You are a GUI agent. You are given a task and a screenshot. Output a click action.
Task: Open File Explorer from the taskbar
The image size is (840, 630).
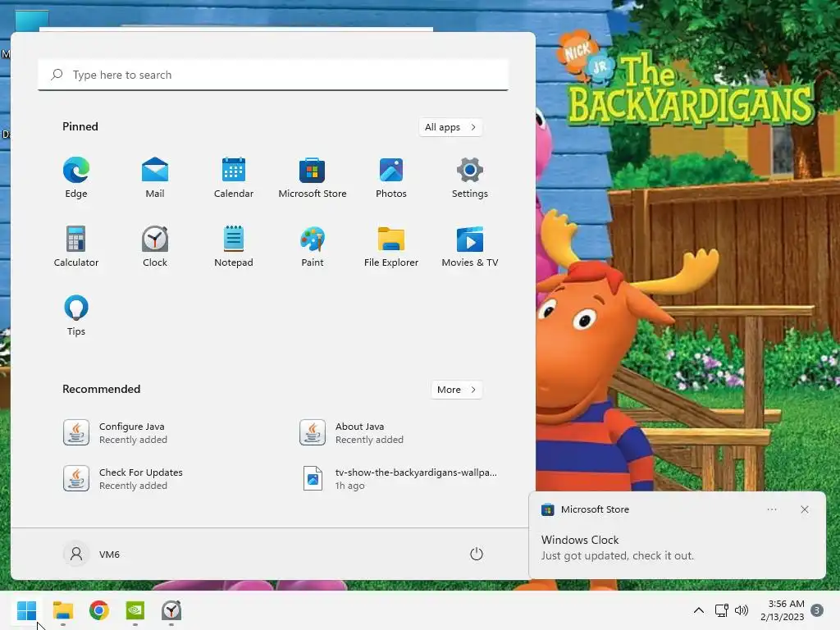pos(62,610)
